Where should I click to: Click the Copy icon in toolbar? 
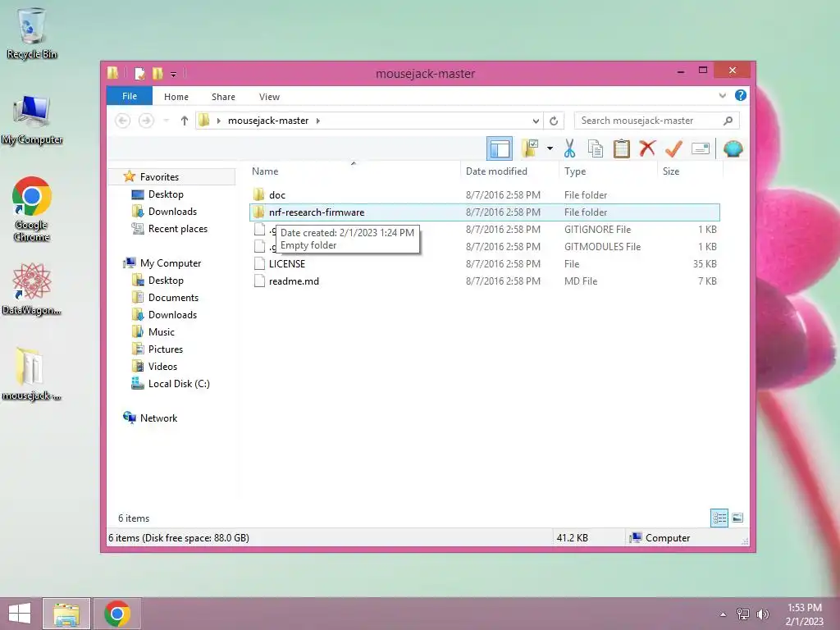coord(596,148)
